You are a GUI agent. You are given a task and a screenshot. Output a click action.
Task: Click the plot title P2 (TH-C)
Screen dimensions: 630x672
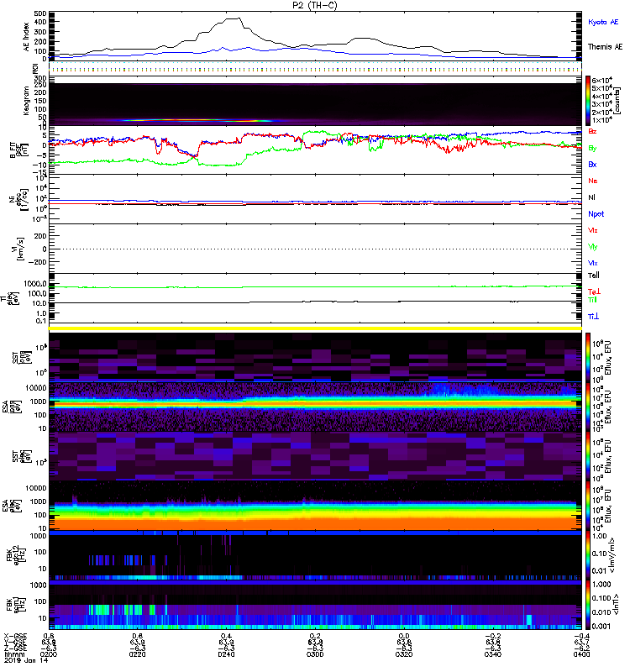(x=315, y=5)
